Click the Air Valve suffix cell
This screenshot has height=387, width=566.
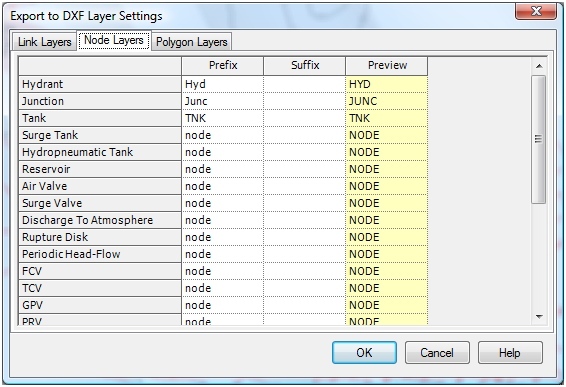coord(305,186)
